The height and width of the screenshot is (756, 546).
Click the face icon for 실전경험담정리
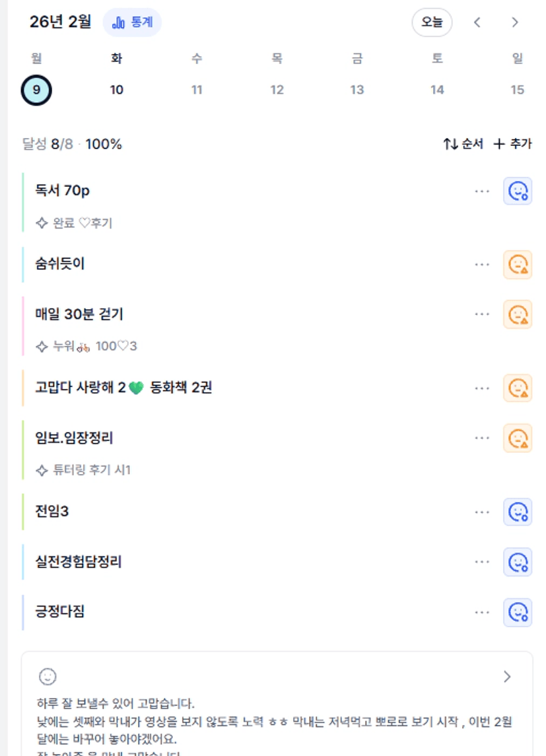[518, 562]
